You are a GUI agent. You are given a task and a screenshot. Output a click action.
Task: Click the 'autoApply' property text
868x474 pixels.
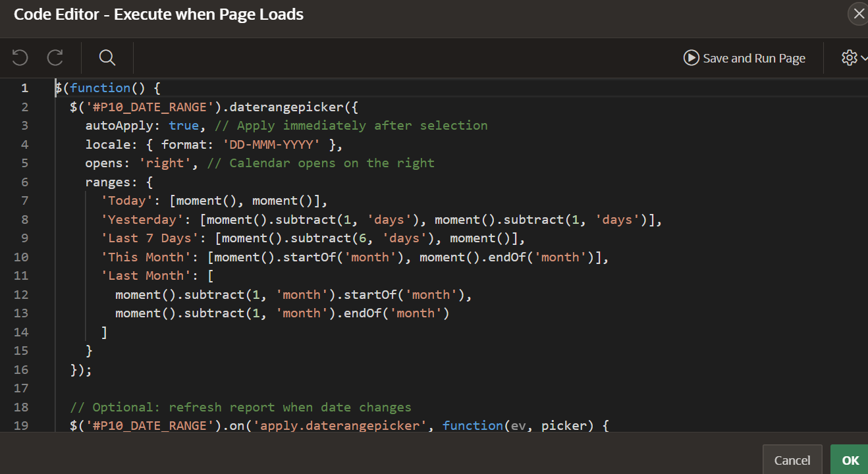tap(119, 125)
